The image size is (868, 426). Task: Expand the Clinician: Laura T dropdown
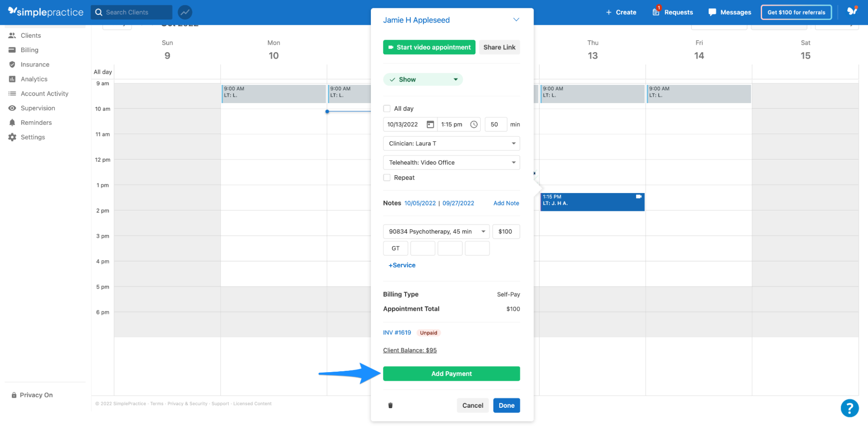(452, 143)
